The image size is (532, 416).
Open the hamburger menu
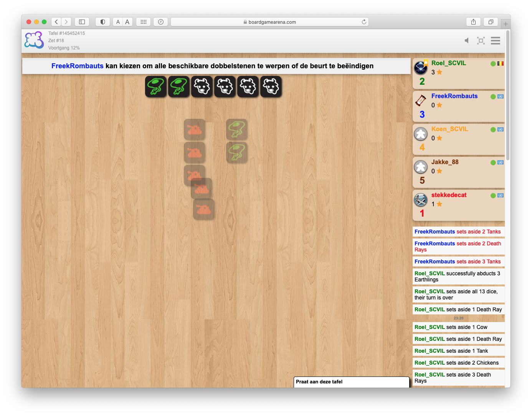coord(496,41)
